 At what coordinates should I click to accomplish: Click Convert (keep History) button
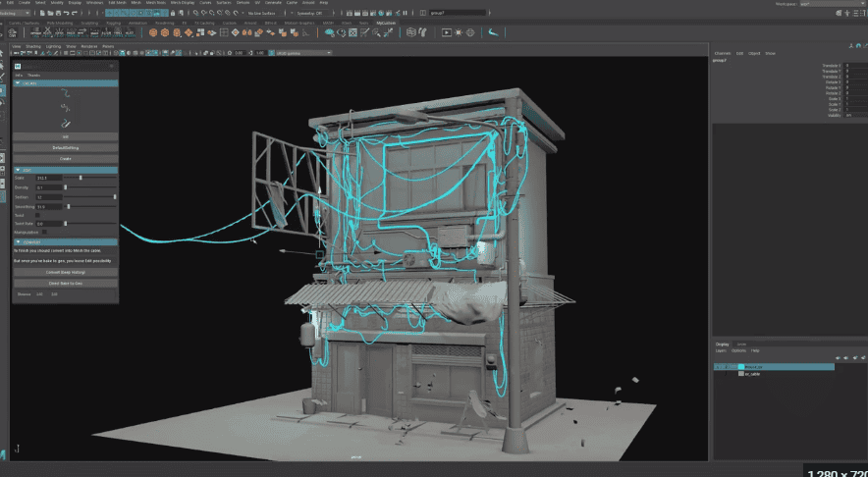[x=65, y=272]
